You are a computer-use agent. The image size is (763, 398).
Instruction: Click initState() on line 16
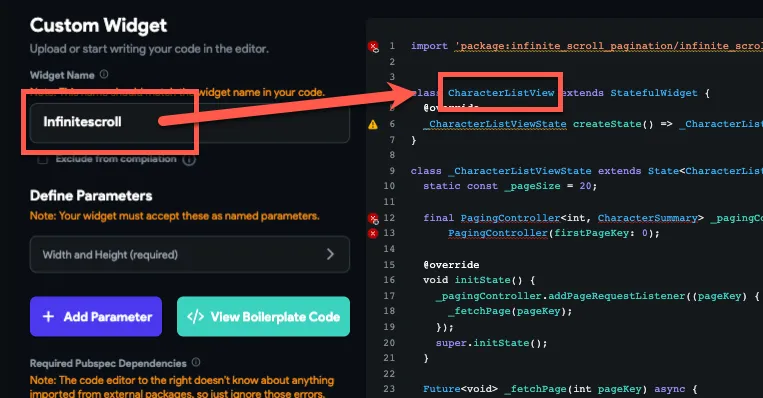click(x=488, y=280)
